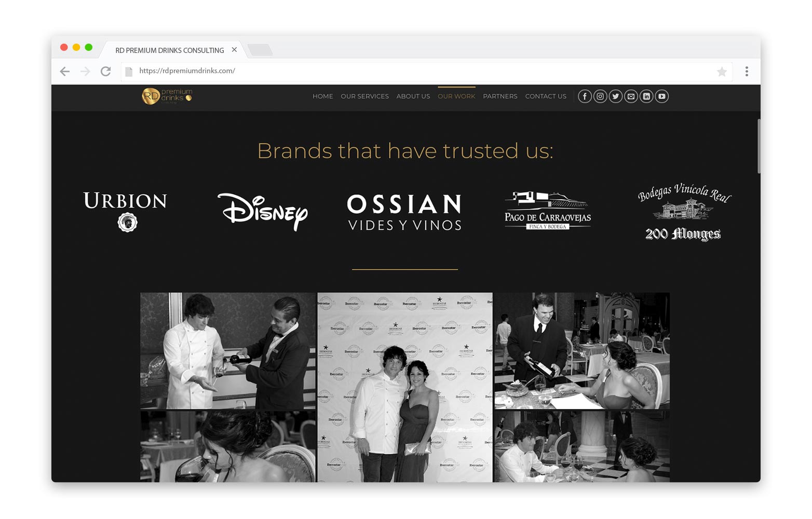Select the RD PREMIUM DRINKS CONSULTING tab

click(169, 50)
